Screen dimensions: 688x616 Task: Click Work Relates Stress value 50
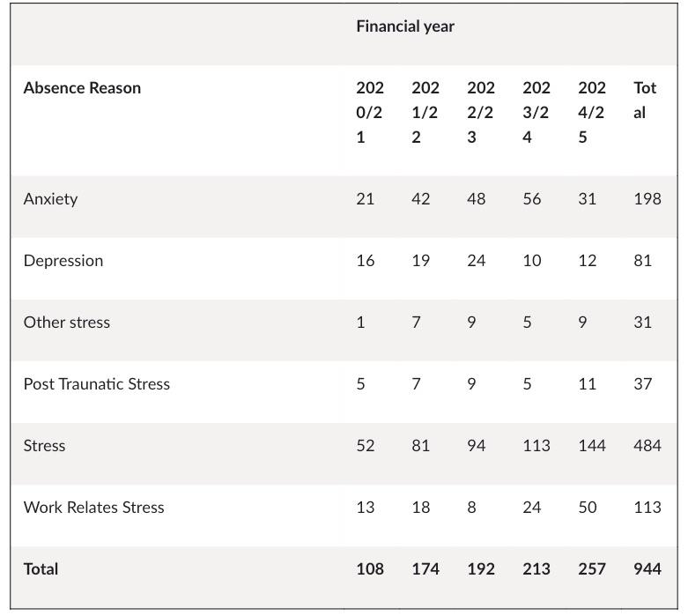588,508
